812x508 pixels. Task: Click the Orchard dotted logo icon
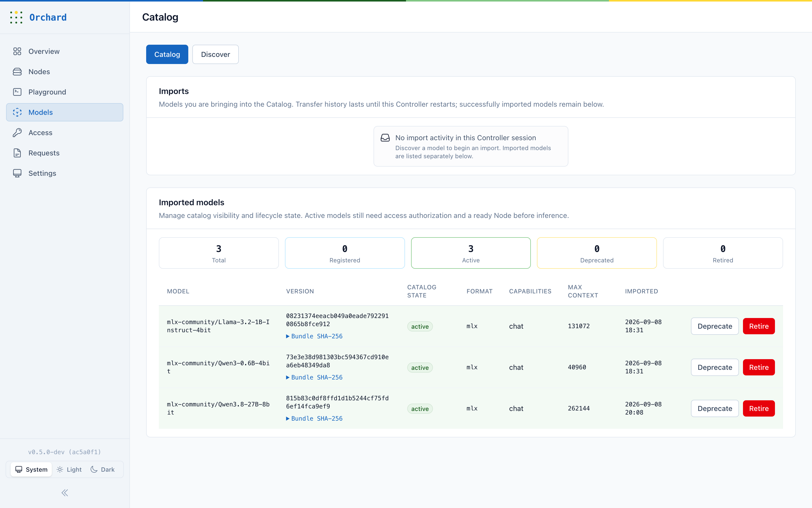(16, 17)
